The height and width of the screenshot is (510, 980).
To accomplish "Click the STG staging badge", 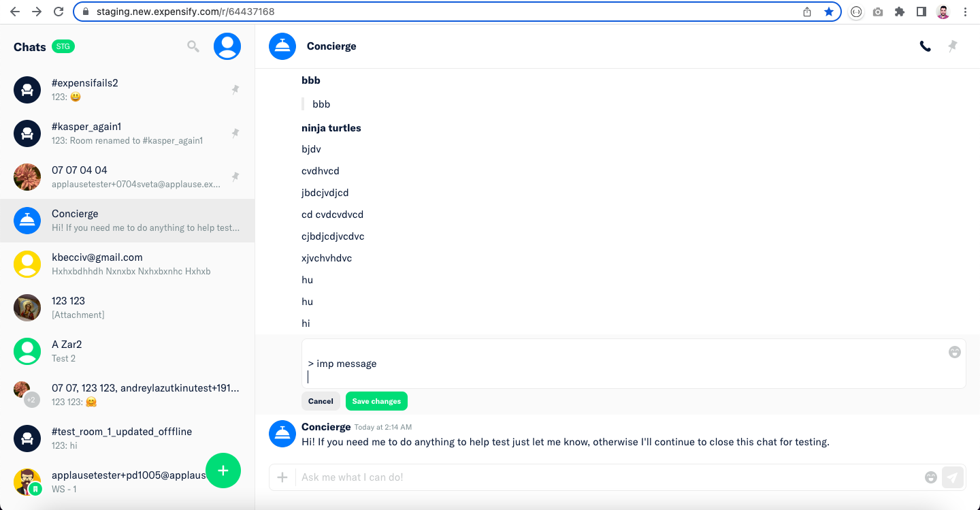I will click(63, 46).
